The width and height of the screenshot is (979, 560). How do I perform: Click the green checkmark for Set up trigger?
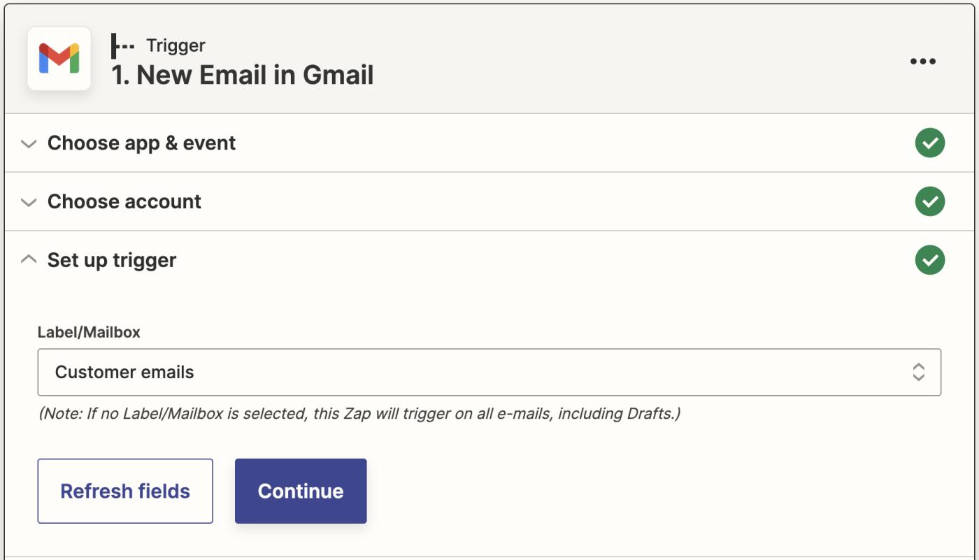coord(929,260)
